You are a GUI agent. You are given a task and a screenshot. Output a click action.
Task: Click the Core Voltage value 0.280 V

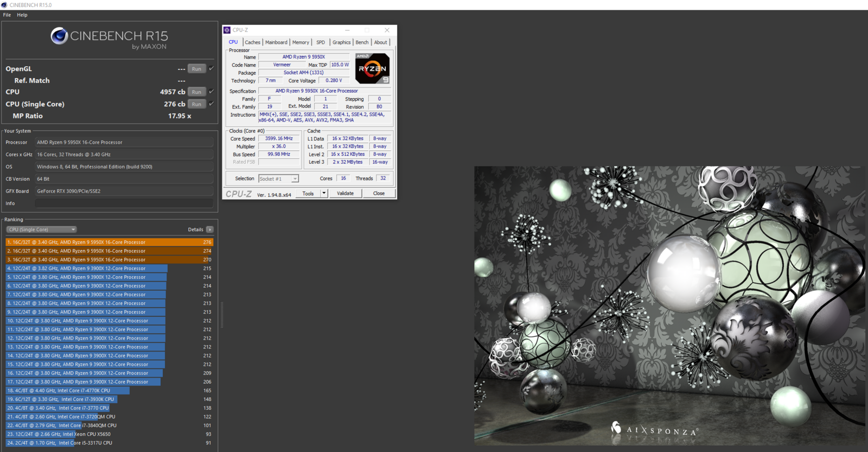pos(334,80)
